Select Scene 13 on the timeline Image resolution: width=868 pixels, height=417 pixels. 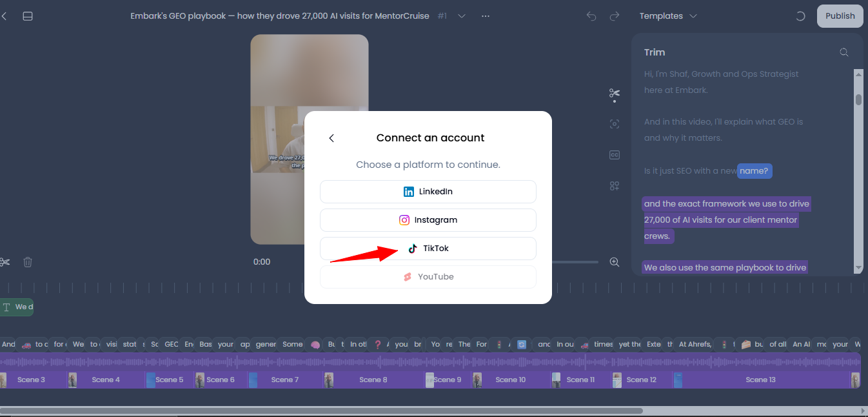761,380
